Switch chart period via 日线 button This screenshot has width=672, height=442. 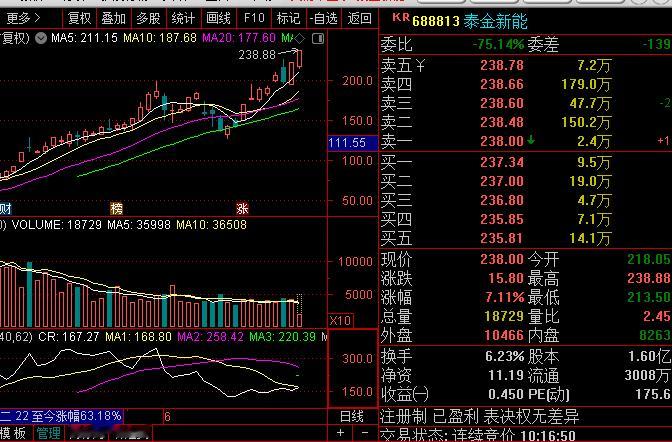tap(351, 416)
